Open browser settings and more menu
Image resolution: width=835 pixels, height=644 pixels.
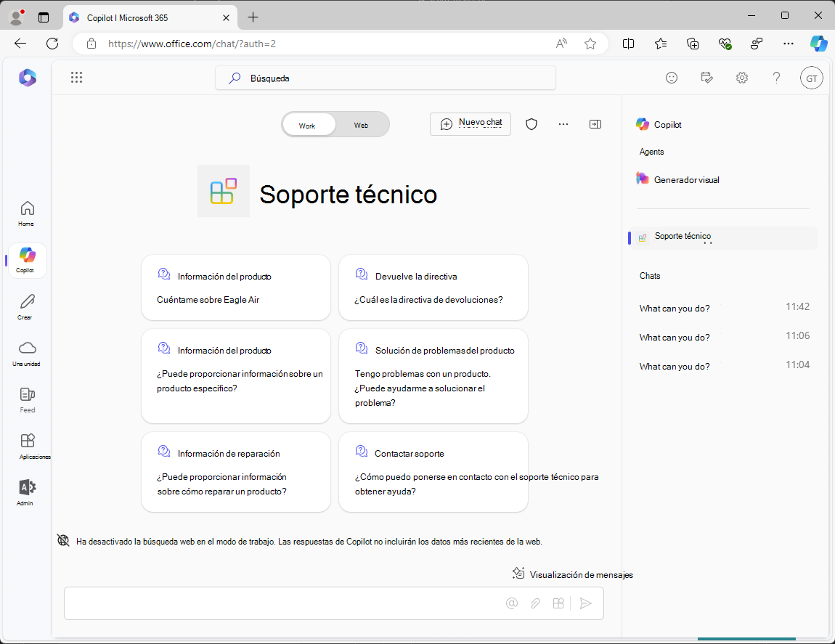[788, 44]
